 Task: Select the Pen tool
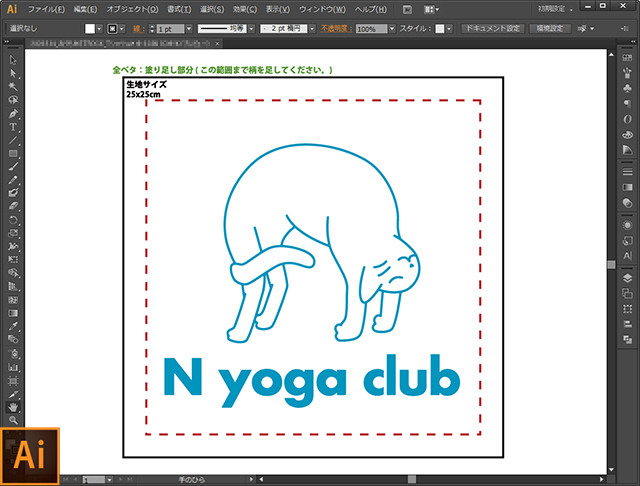(13, 114)
